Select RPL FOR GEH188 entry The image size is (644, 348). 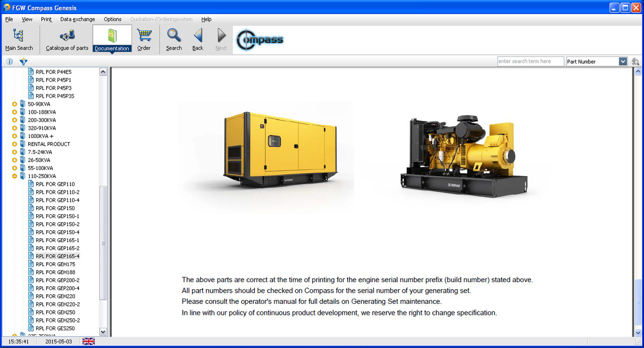point(55,272)
